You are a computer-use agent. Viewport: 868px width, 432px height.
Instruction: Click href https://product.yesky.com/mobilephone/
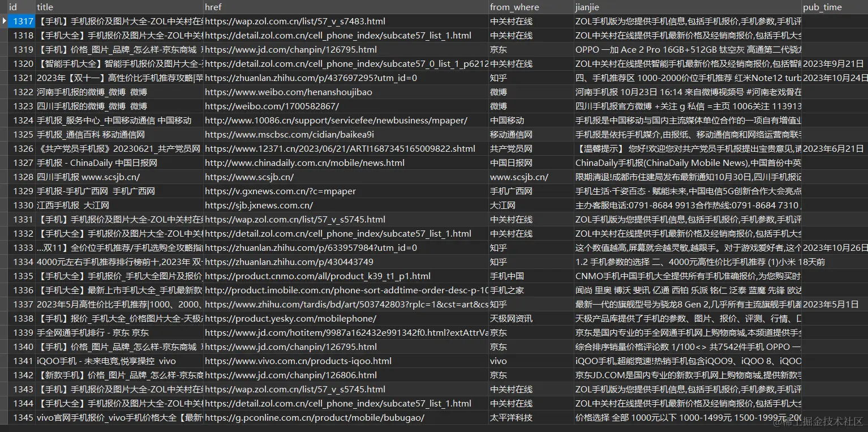(290, 319)
